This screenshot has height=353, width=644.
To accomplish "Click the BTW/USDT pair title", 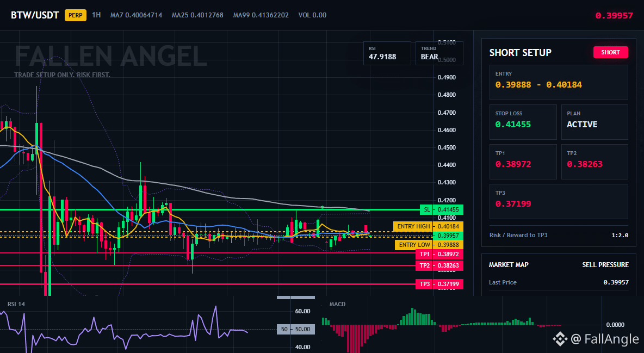I will [x=35, y=15].
